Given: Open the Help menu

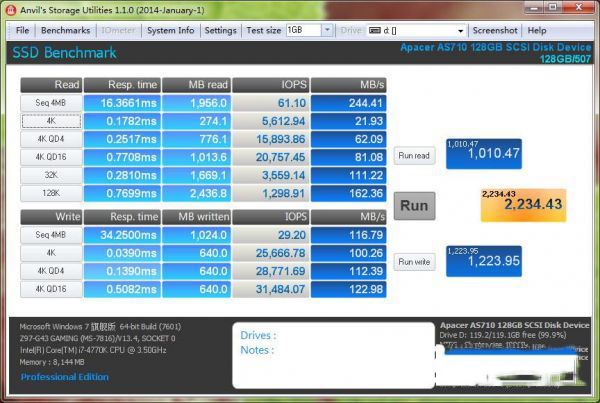Looking at the screenshot, I should point(537,30).
